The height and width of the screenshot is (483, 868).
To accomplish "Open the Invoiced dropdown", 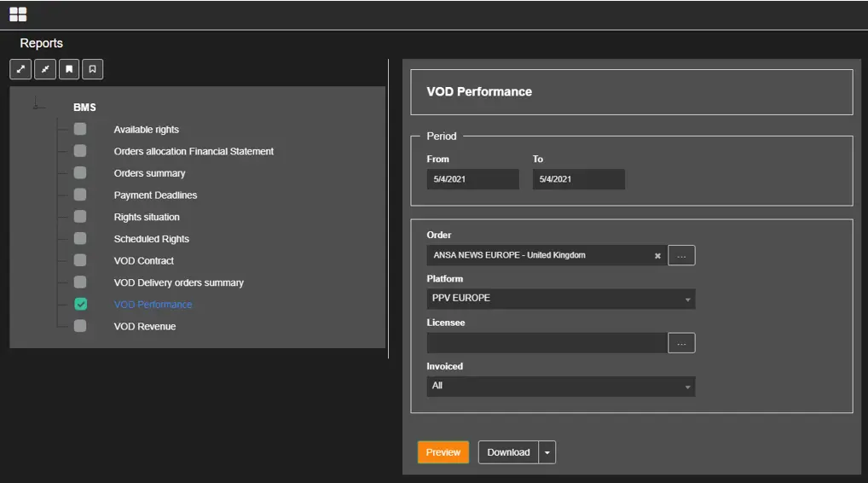I will click(561, 387).
